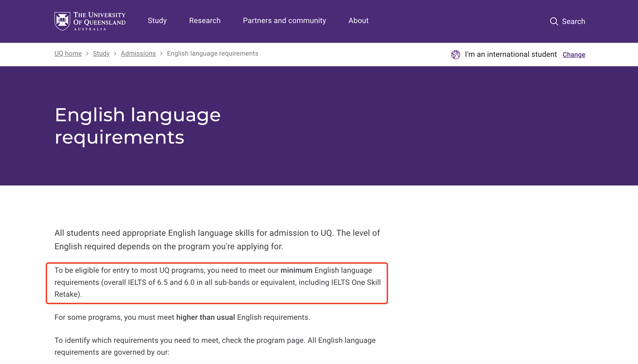Click chevron arrow after Study breadcrumb
Screen dimensions: 638x364
(x=115, y=54)
